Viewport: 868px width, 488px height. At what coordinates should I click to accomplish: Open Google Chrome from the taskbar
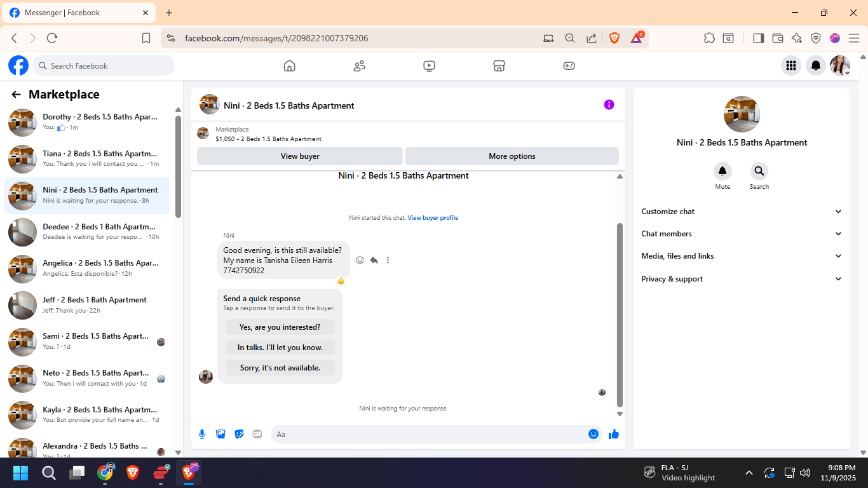click(x=105, y=473)
